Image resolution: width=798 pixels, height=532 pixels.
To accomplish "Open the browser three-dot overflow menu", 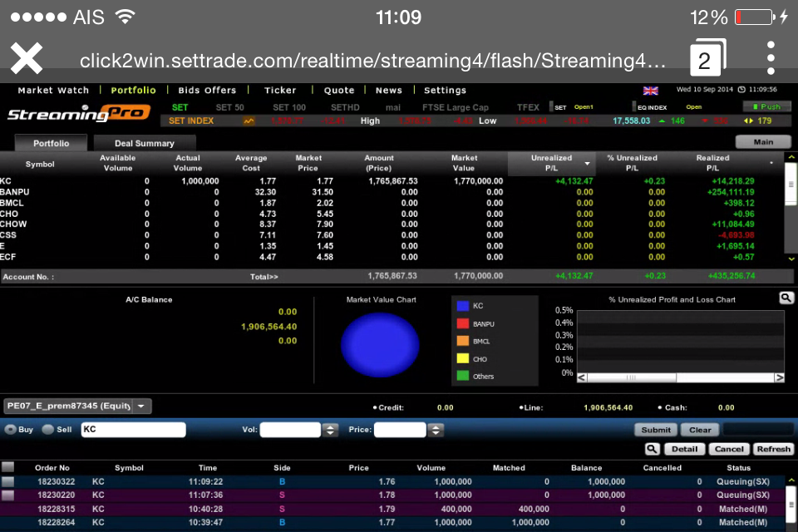I will pyautogui.click(x=771, y=58).
